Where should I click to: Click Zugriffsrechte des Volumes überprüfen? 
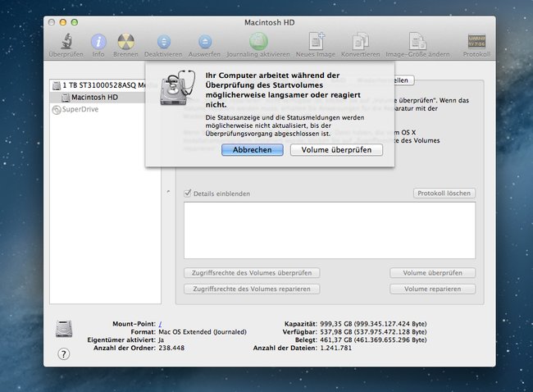pyautogui.click(x=252, y=273)
